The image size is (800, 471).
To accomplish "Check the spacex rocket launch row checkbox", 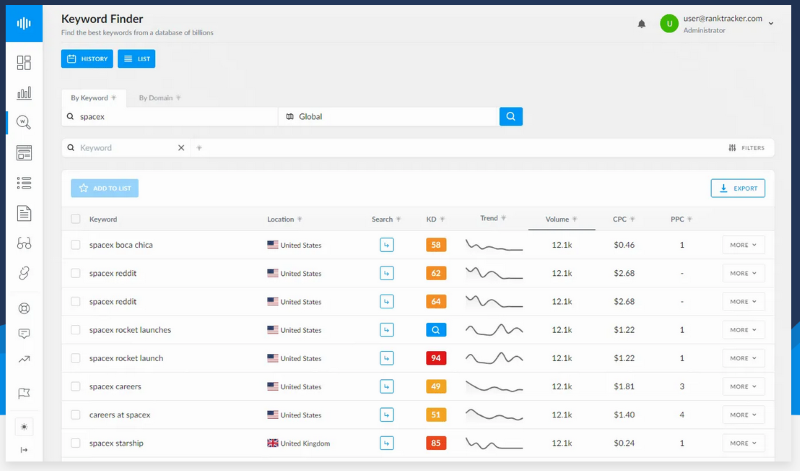I will click(x=76, y=358).
